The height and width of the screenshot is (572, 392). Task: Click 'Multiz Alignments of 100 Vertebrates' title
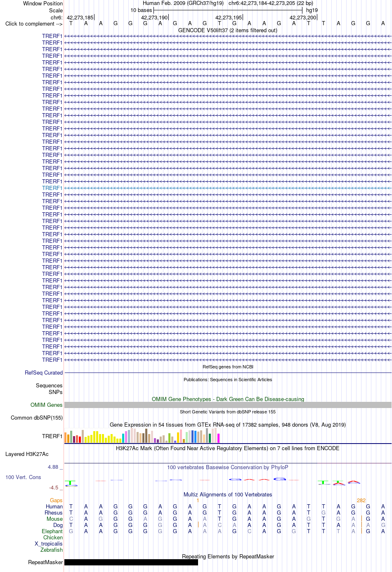(x=228, y=494)
